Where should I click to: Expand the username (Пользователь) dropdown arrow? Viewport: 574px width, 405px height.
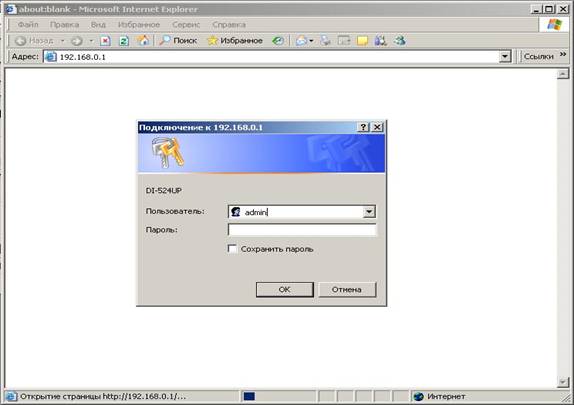pos(369,212)
